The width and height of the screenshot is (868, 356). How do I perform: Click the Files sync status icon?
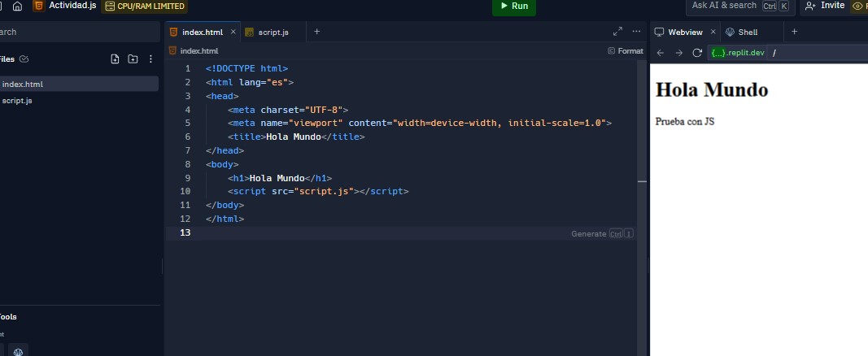pyautogui.click(x=24, y=59)
